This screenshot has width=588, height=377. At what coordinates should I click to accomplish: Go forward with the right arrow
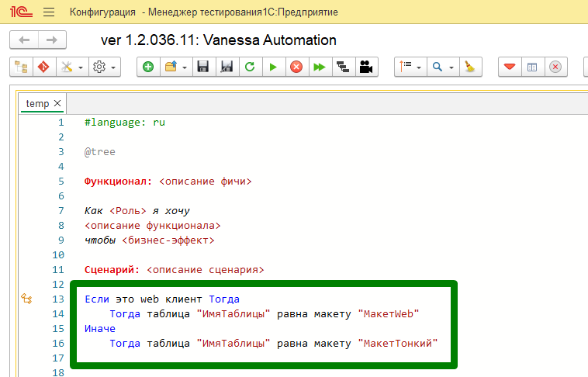[52, 40]
